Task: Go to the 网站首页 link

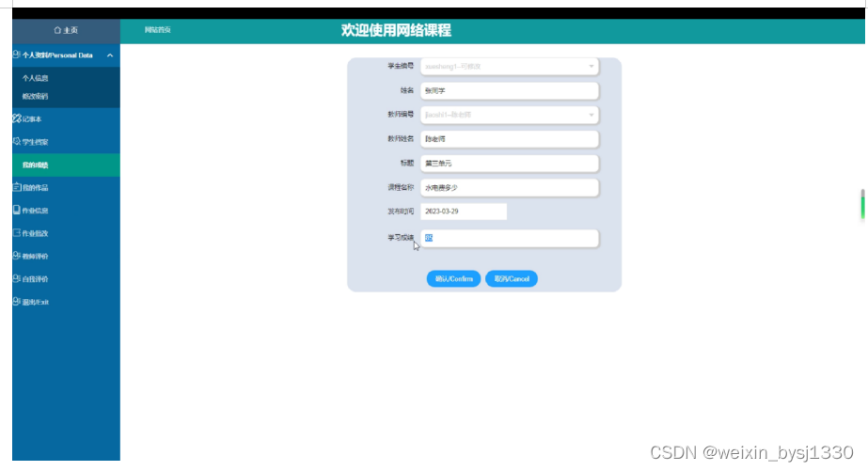Action: pyautogui.click(x=158, y=30)
